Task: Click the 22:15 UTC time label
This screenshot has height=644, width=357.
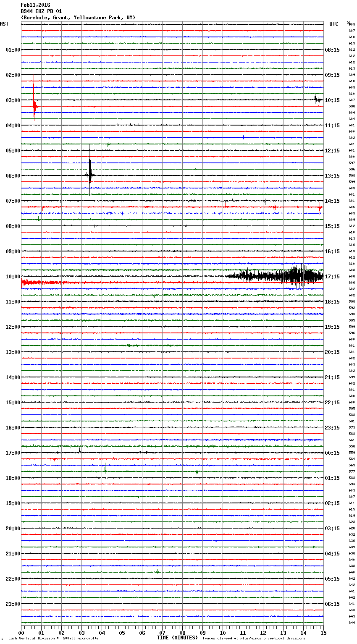Action: pos(332,403)
